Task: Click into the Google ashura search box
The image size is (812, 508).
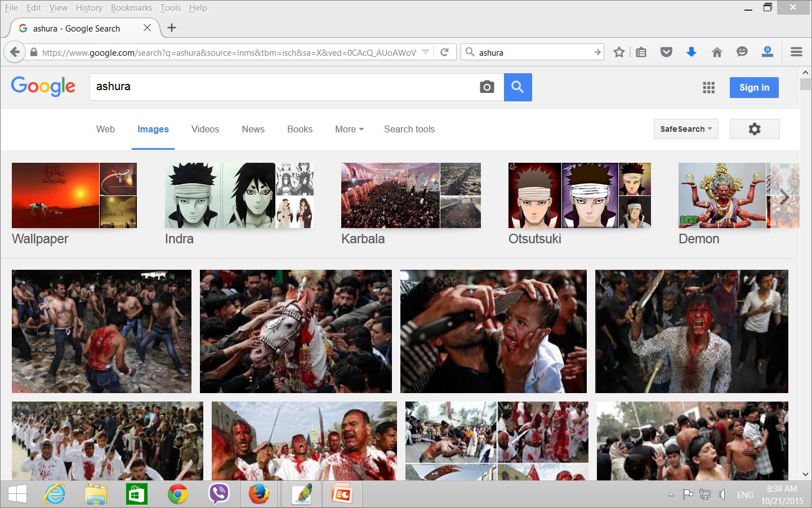Action: 282,87
